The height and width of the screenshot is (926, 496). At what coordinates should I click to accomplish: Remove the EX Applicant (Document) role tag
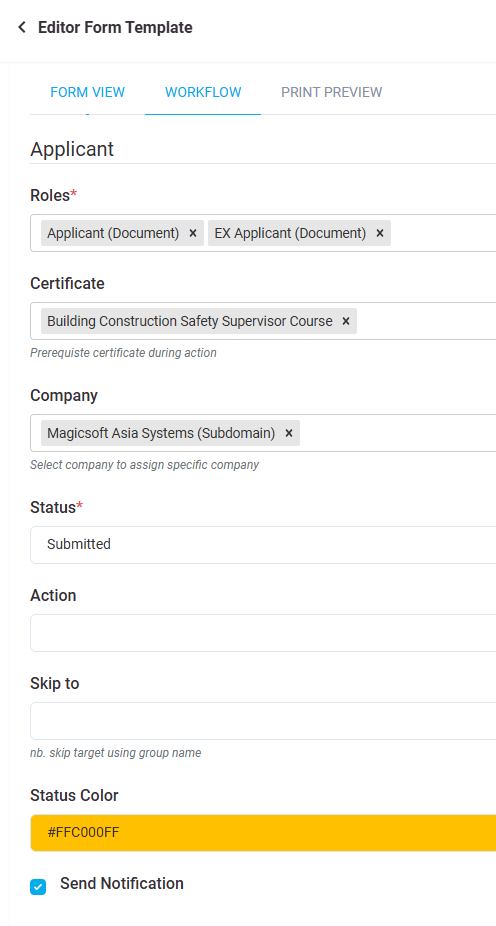pyautogui.click(x=380, y=233)
